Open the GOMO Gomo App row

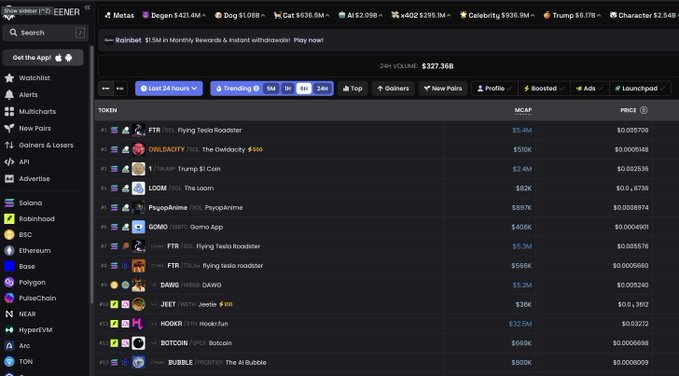pos(387,227)
